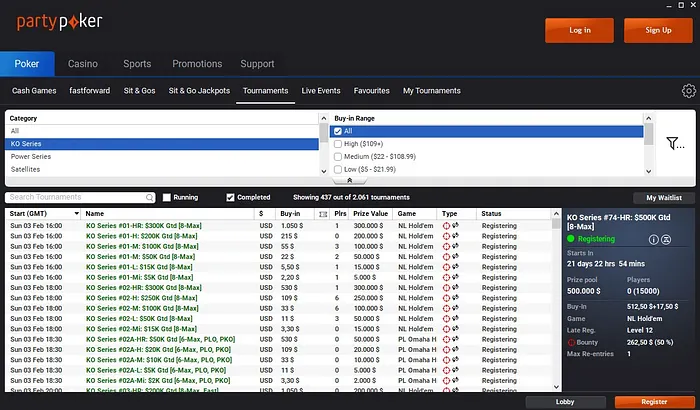This screenshot has width=700, height=410.
Task: Open Sit & Go Jackpots section
Action: coord(199,91)
